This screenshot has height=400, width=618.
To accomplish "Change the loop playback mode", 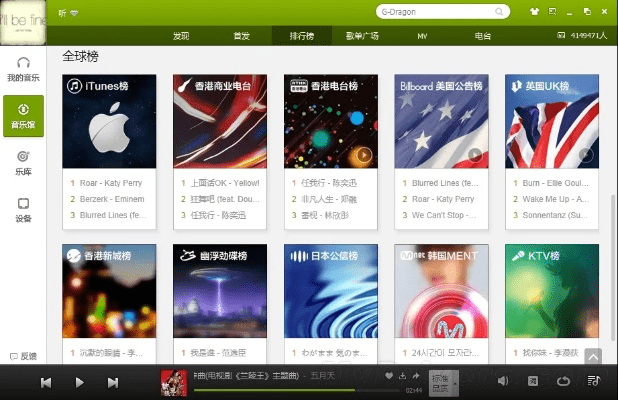I will [563, 381].
